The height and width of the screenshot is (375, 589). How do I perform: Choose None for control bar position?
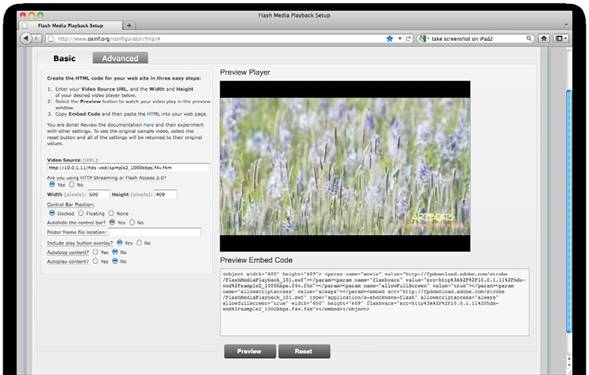tap(111, 213)
